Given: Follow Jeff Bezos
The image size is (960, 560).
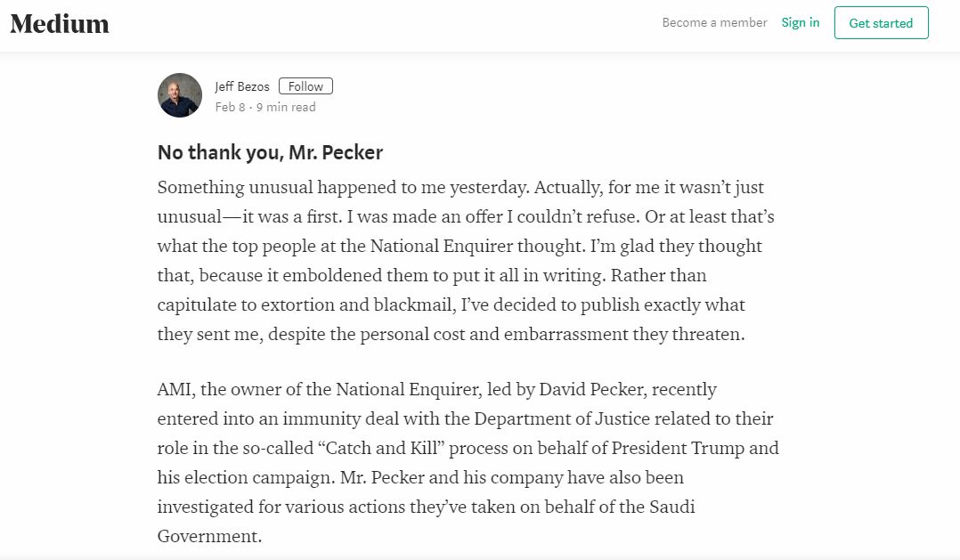Looking at the screenshot, I should click(x=305, y=86).
